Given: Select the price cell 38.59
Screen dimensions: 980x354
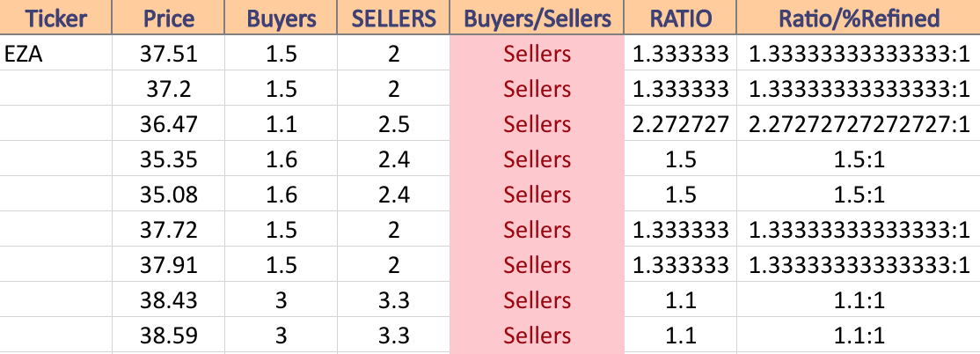Looking at the screenshot, I should tap(168, 336).
